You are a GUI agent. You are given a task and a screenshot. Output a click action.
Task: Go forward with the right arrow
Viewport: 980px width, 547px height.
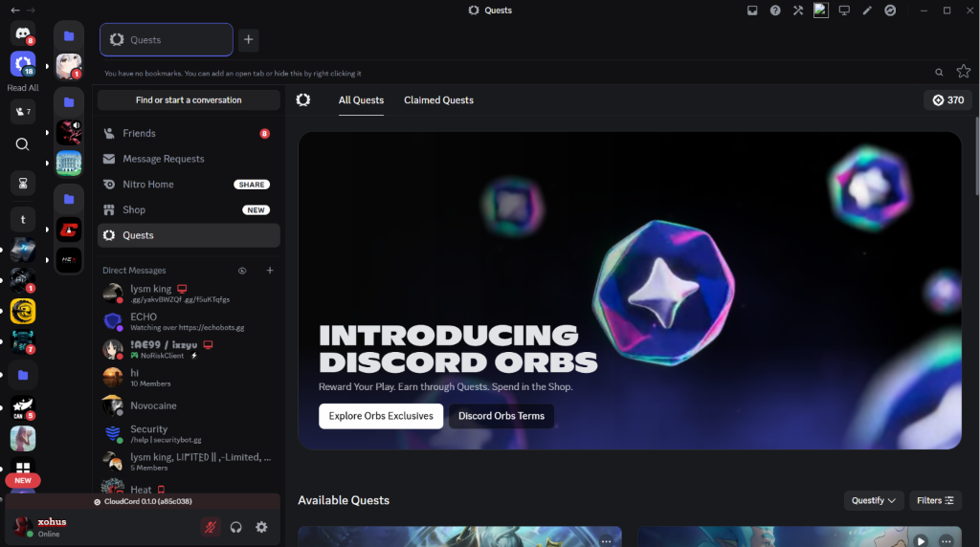pos(31,10)
